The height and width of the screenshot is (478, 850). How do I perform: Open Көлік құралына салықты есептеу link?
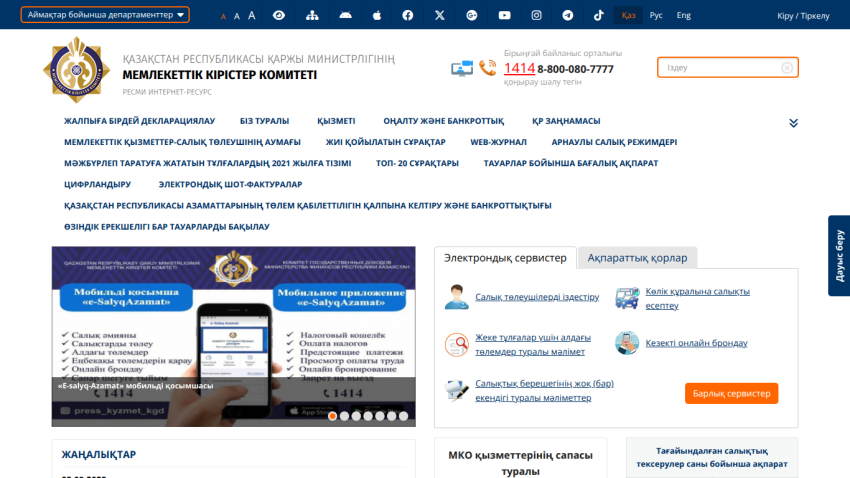tap(698, 299)
